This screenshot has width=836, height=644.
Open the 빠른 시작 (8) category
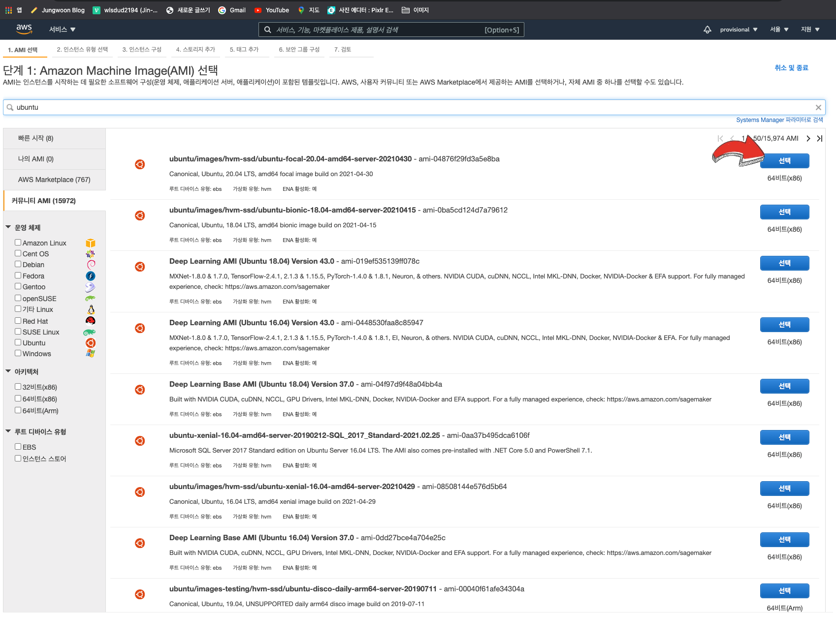[54, 138]
